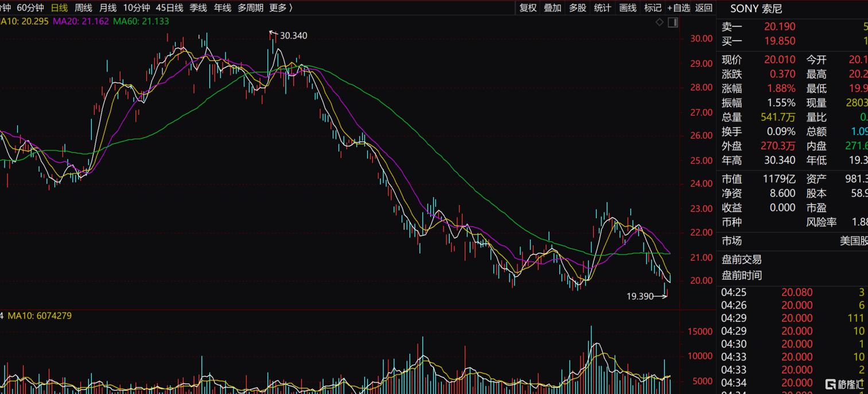Click the 19.390 low price marker
Screen dimensions: 868x394
[640, 296]
